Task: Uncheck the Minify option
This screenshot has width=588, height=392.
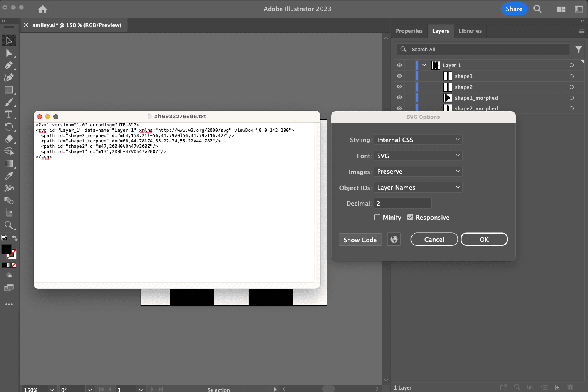Action: point(377,217)
